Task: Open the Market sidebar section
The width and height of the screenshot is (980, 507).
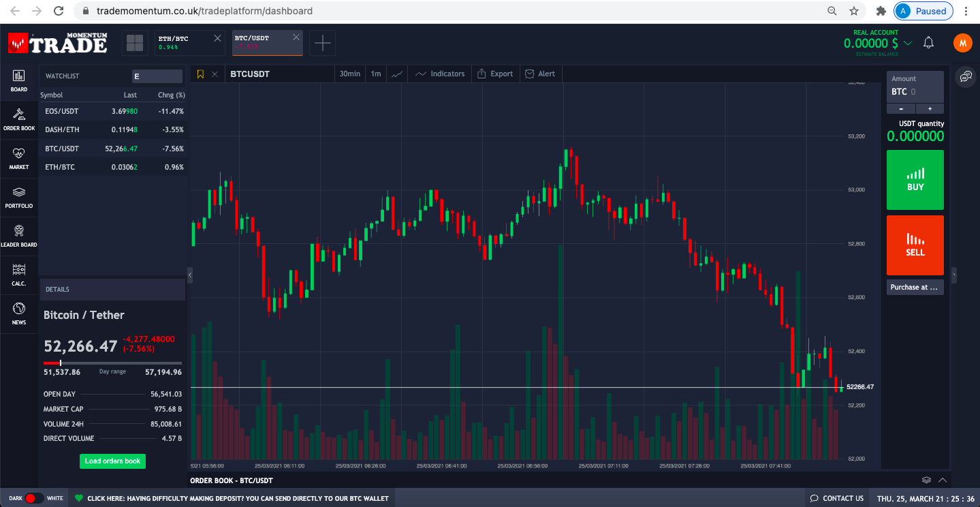Action: click(19, 158)
